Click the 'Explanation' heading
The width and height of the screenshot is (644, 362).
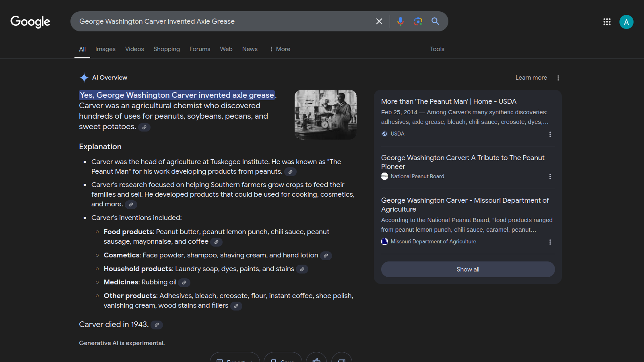100,147
